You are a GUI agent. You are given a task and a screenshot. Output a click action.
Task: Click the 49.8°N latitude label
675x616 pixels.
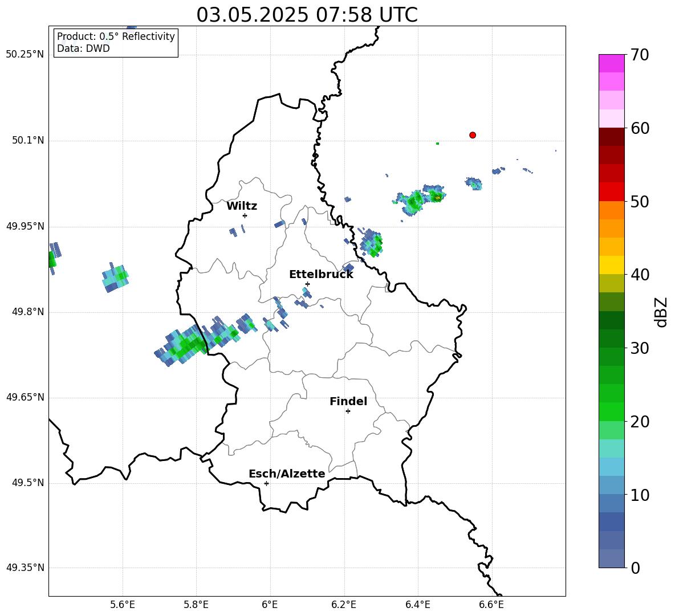click(28, 312)
